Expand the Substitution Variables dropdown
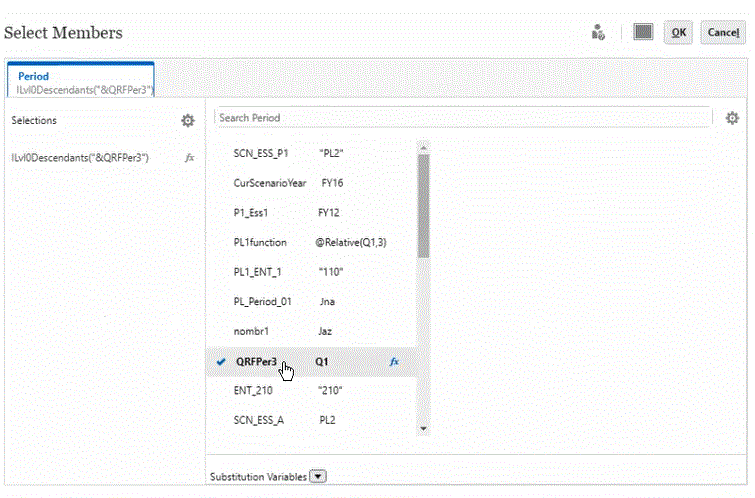The height and width of the screenshot is (498, 755). tap(319, 476)
